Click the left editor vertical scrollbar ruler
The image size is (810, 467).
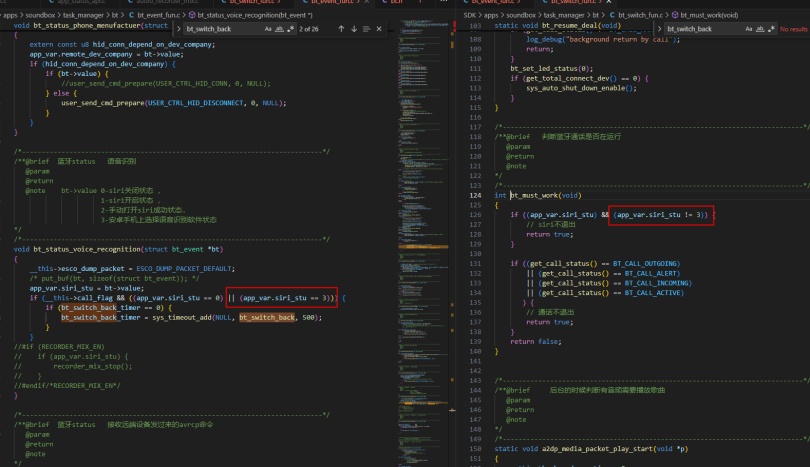coord(452,243)
